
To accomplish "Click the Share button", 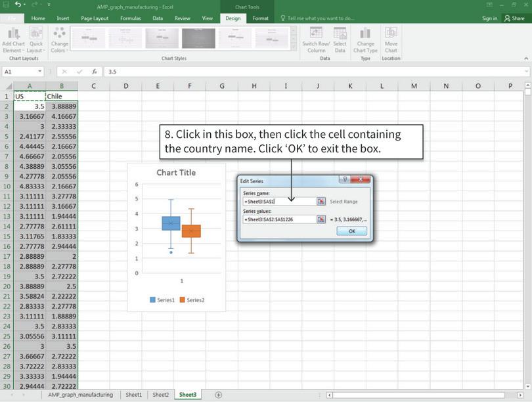I will pos(514,18).
